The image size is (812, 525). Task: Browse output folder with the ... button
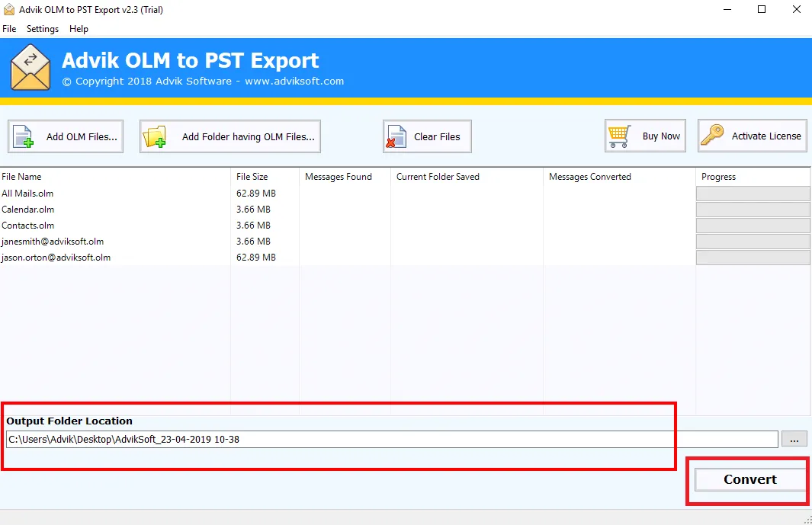click(794, 439)
